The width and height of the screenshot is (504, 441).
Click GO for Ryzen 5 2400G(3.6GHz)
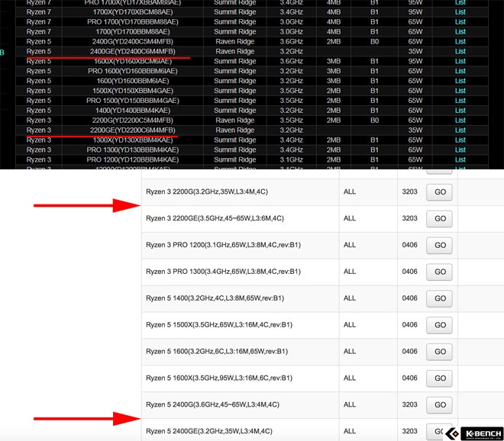pyautogui.click(x=439, y=405)
